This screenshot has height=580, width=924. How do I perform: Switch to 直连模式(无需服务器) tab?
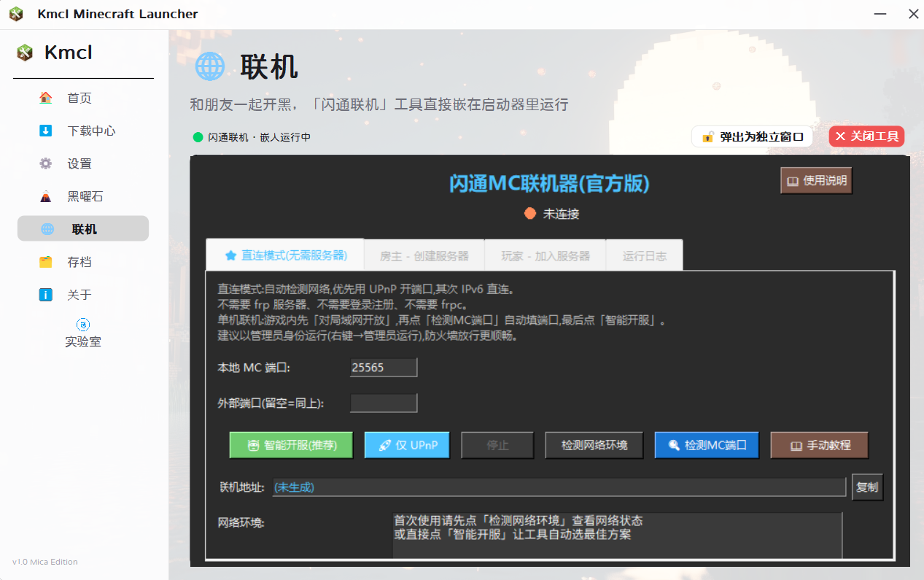(x=285, y=255)
